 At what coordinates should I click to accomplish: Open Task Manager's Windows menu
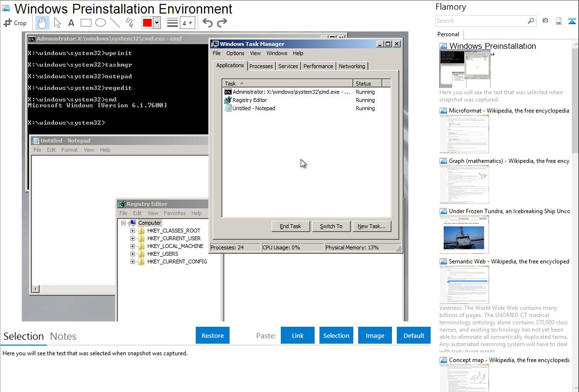(277, 53)
